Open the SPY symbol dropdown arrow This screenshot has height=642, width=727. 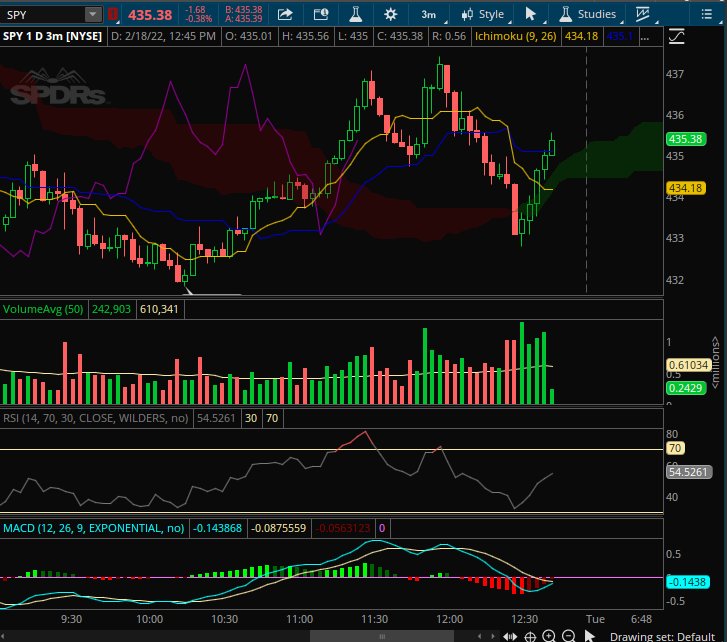tap(93, 14)
